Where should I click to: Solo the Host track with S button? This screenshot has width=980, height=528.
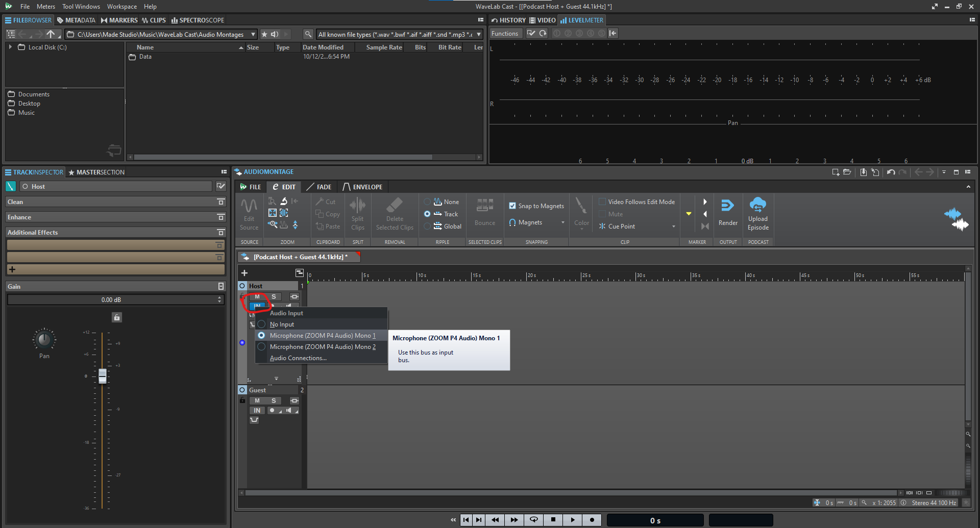(x=274, y=296)
